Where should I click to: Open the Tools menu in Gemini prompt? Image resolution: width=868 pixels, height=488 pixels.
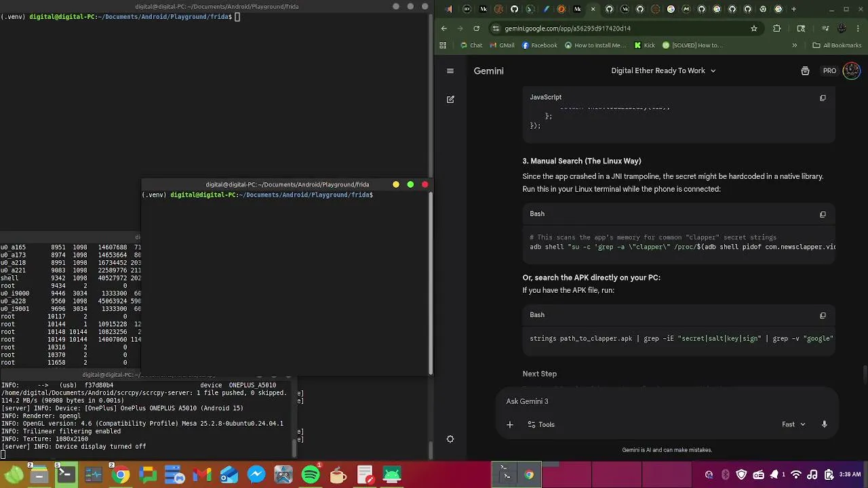[540, 424]
